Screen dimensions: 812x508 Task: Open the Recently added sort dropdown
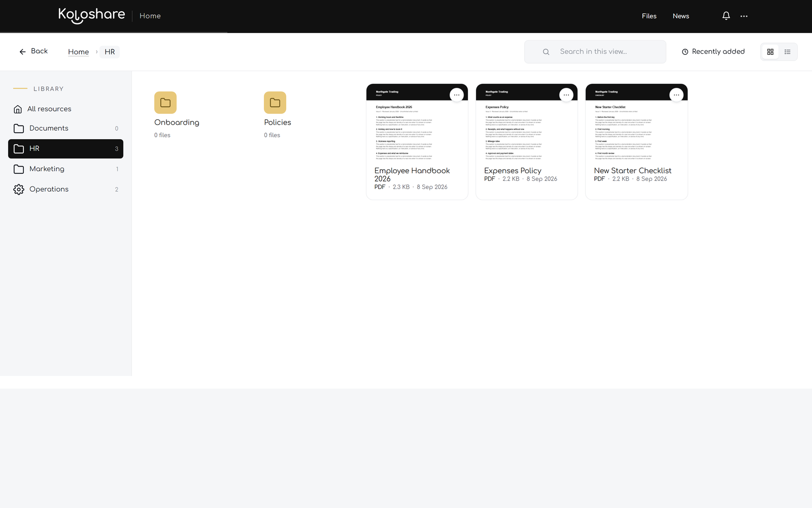point(713,52)
